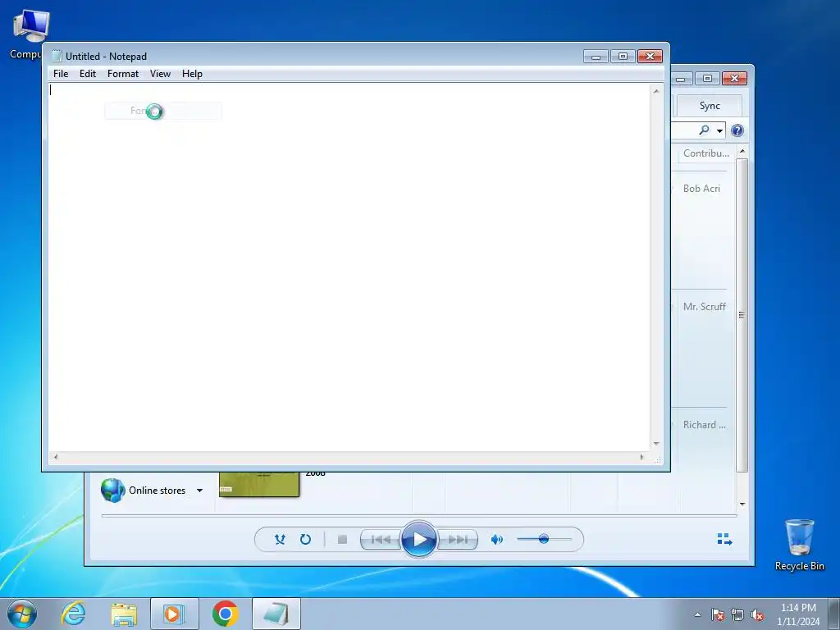Launch Google Chrome from the taskbar
840x630 pixels.
pyautogui.click(x=225, y=614)
